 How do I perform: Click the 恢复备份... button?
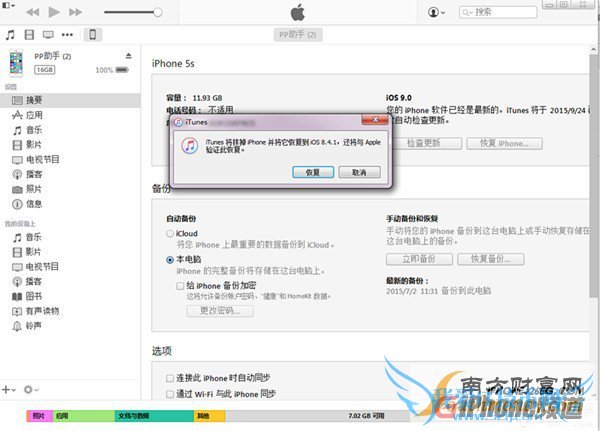pyautogui.click(x=491, y=259)
